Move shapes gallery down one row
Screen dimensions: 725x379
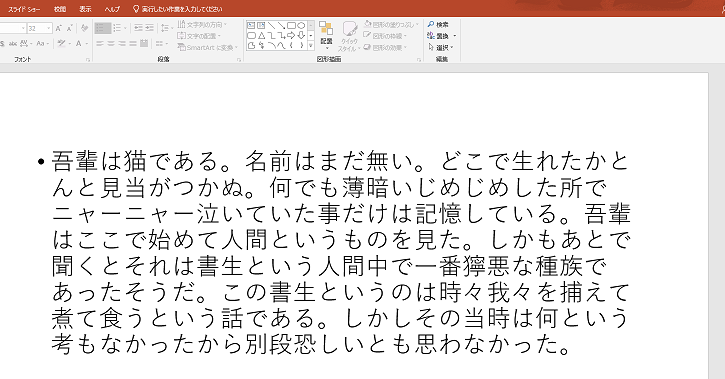pyautogui.click(x=311, y=35)
